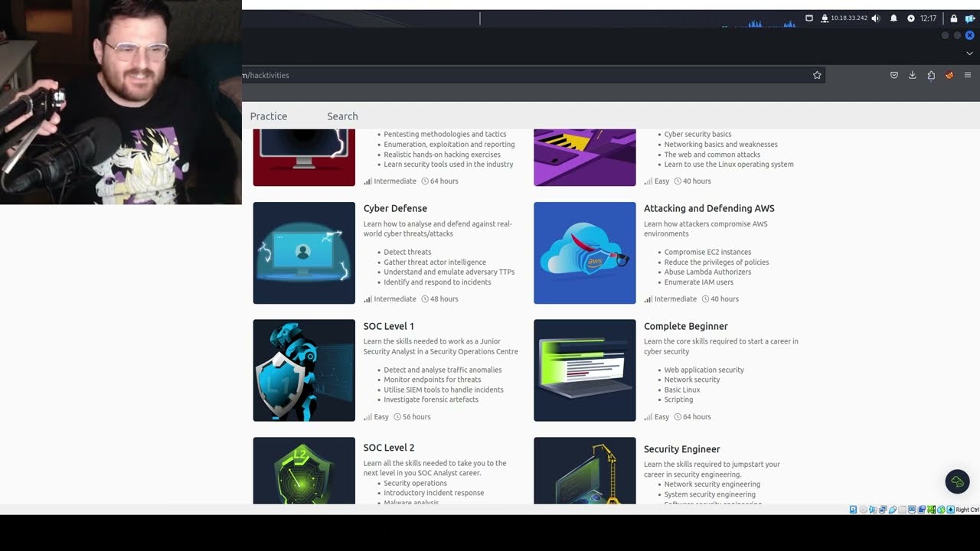The width and height of the screenshot is (980, 551).
Task: Open the floating green chat button
Action: tap(957, 481)
